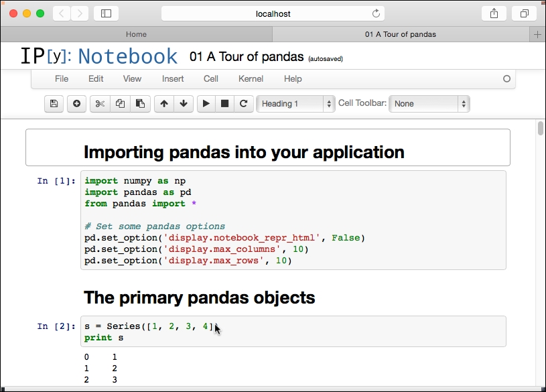
Task: Click the 'display.max_columns' string in code
Action: tap(222, 249)
